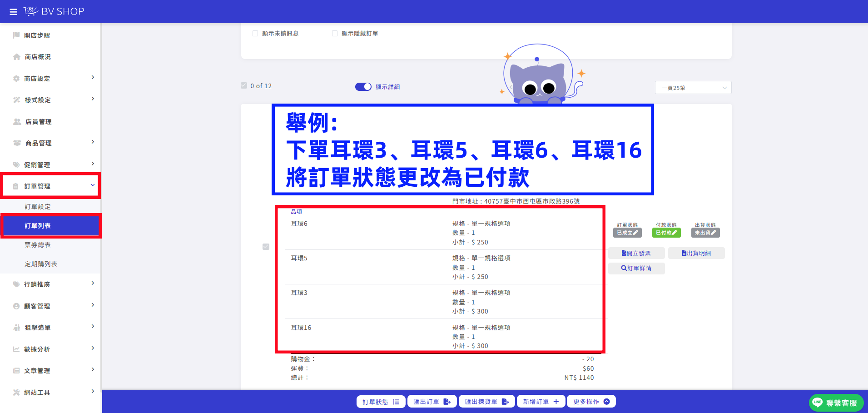Expand 網站工具 chevron
This screenshot has height=413, width=868.
point(93,391)
